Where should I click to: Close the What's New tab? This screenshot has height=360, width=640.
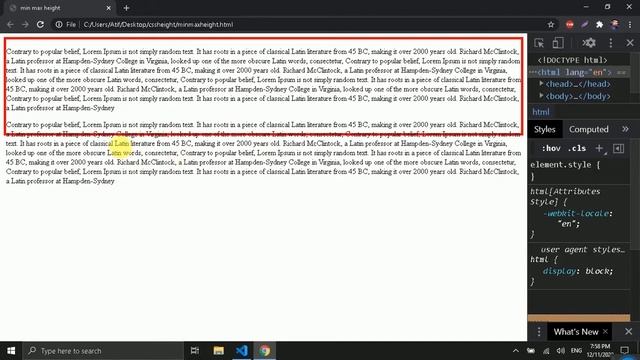click(x=605, y=332)
